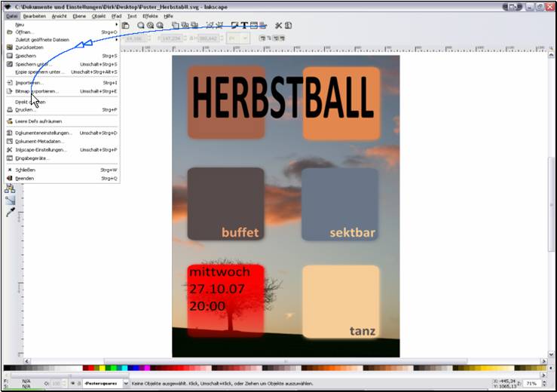The height and width of the screenshot is (392, 557).
Task: Open the Bearbeiten menu
Action: [x=34, y=15]
